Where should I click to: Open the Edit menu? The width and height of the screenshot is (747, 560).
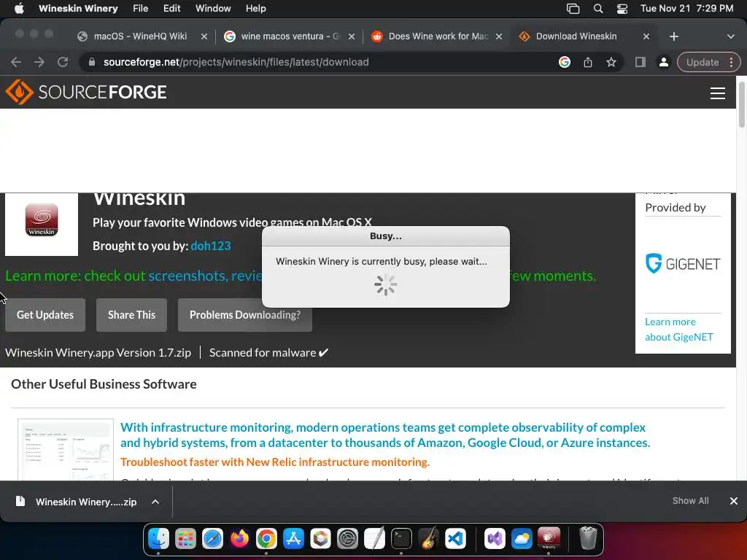point(171,8)
